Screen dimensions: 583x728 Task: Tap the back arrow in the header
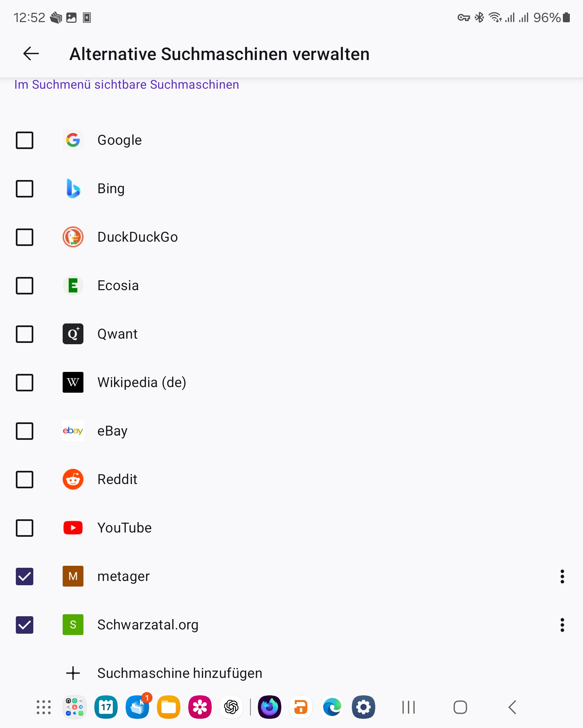pyautogui.click(x=31, y=54)
